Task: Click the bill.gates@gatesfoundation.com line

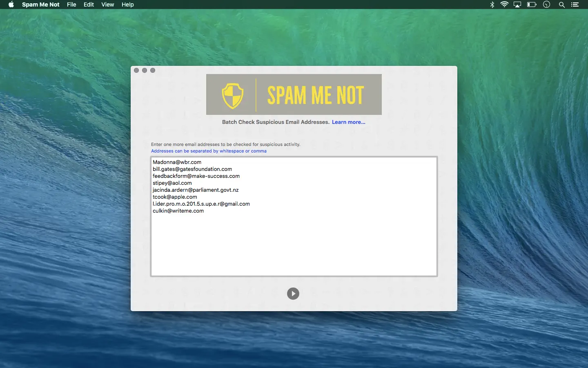Action: pyautogui.click(x=192, y=169)
